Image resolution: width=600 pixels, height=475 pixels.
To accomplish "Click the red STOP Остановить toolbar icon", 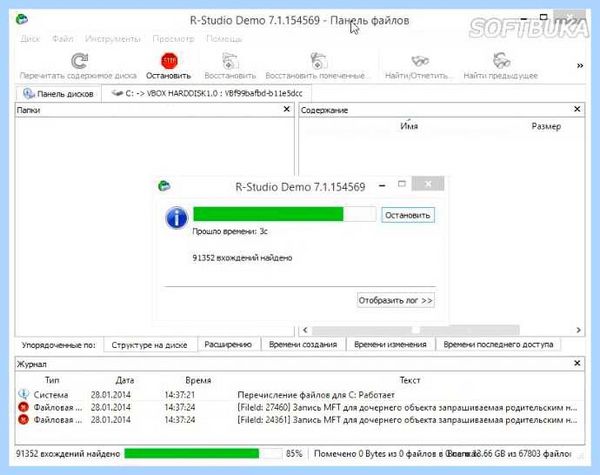I will [x=169, y=60].
